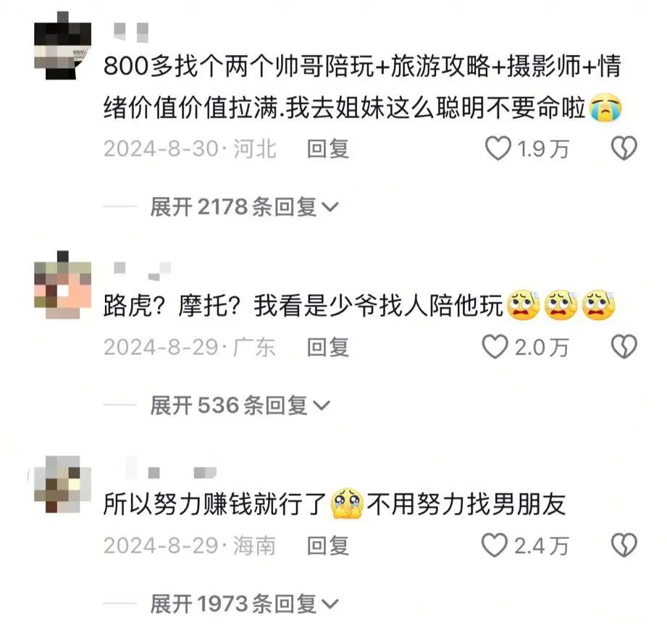Like the 路虎 摩托 comment from 广东
The width and height of the screenshot is (667, 644).
tap(495, 347)
